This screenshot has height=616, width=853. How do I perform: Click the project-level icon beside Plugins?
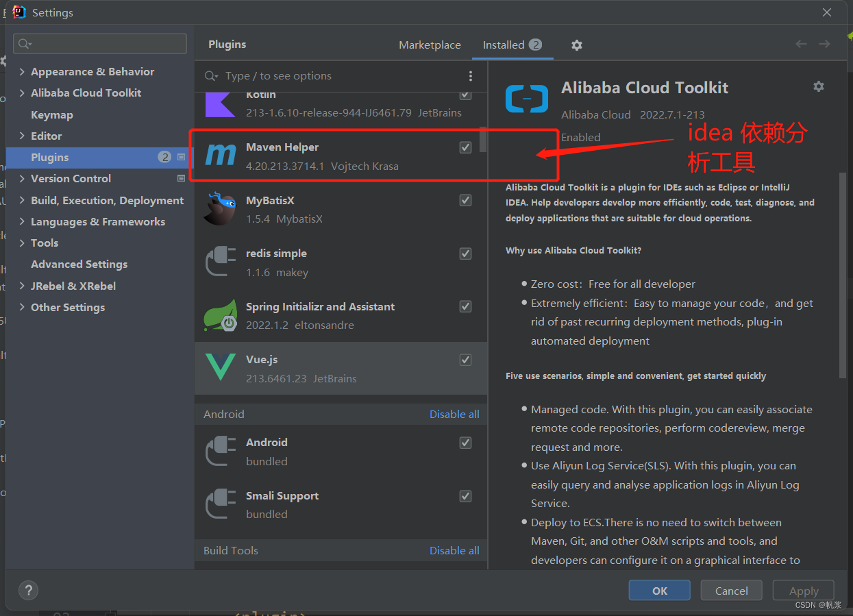click(x=181, y=157)
